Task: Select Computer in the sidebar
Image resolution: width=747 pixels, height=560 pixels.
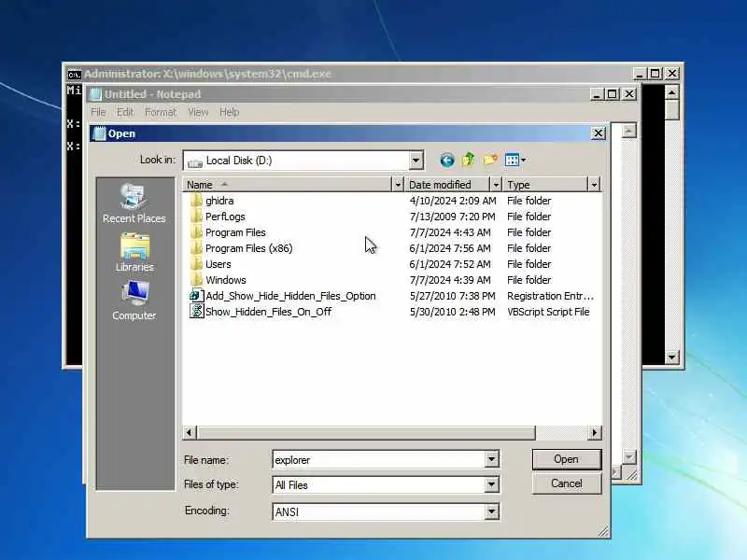Action: [x=134, y=301]
